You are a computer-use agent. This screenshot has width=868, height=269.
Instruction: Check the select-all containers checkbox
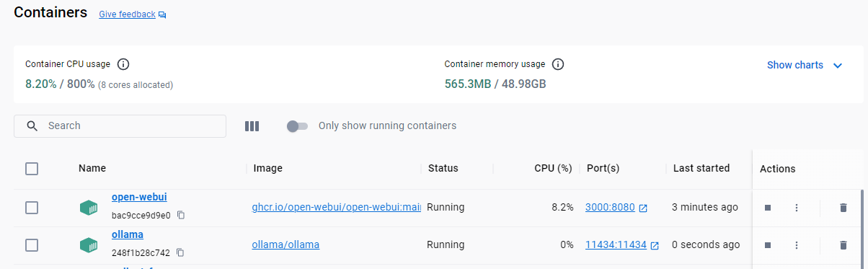[32, 169]
